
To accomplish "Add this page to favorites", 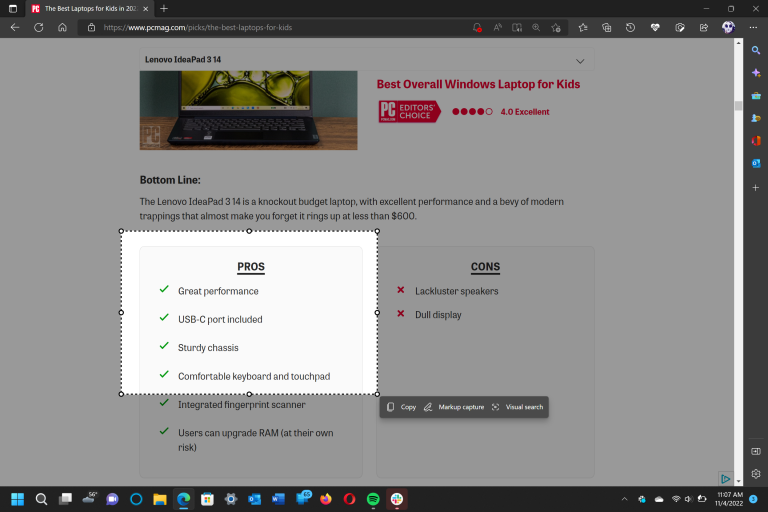I will tap(556, 27).
